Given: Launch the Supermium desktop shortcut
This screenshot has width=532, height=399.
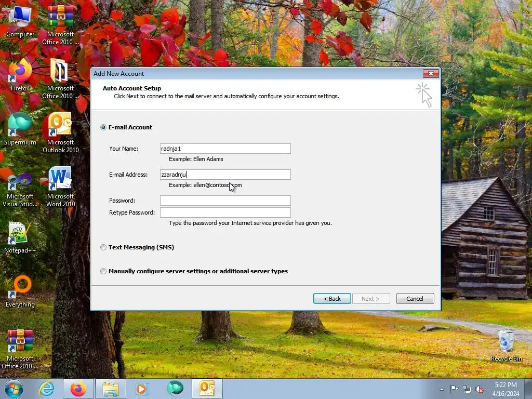Looking at the screenshot, I should tap(20, 129).
